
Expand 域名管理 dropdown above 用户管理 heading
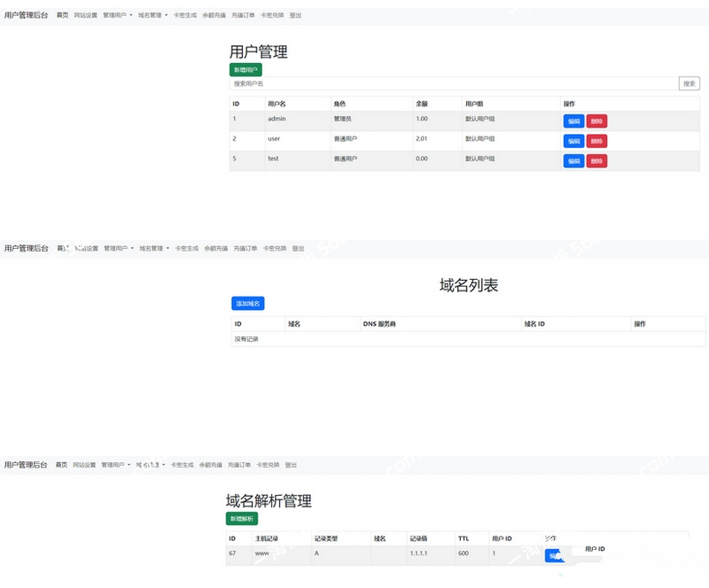153,15
